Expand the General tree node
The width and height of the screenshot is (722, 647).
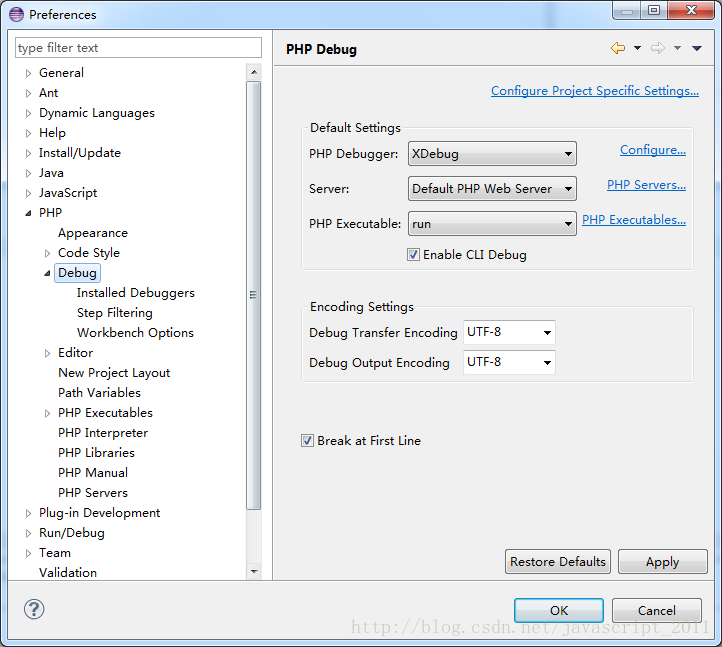coord(29,73)
